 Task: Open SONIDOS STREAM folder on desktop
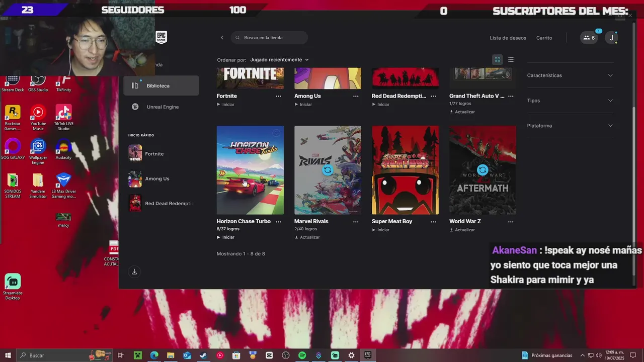13,186
